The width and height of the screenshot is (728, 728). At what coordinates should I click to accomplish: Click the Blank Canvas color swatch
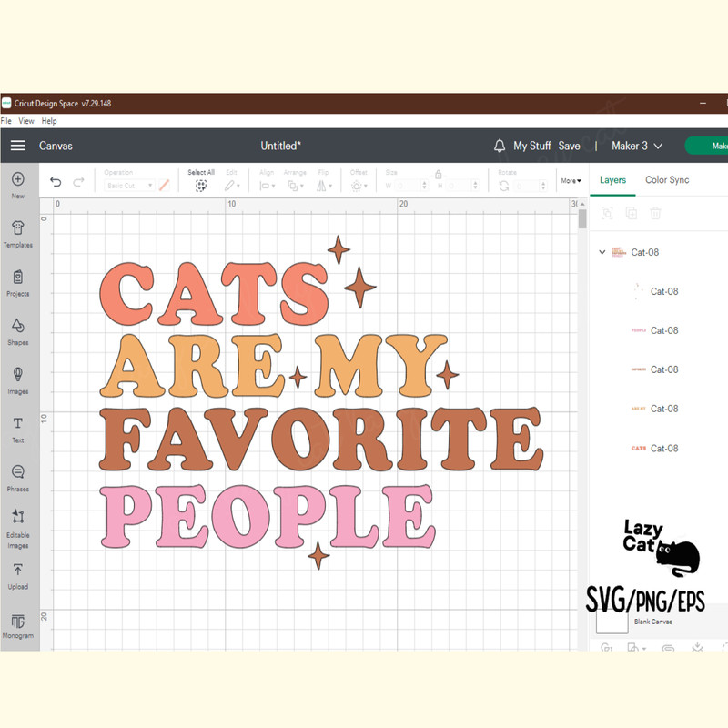[612, 620]
